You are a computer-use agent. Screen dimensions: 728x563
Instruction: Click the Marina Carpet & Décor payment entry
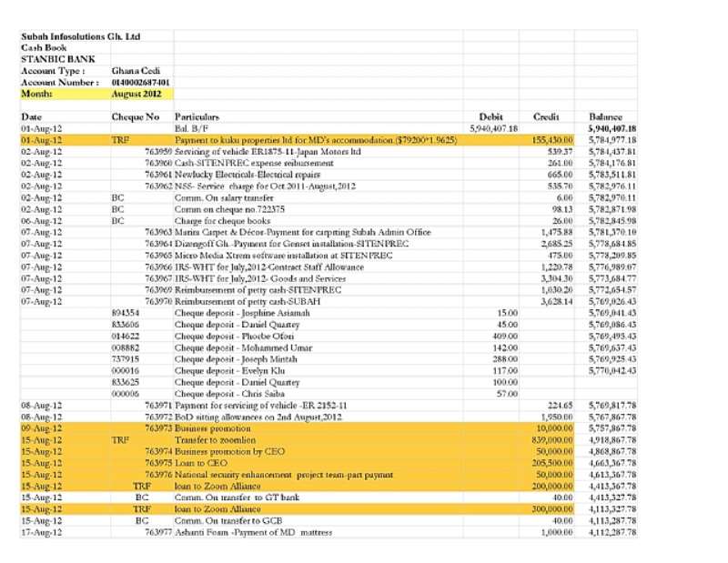point(303,232)
